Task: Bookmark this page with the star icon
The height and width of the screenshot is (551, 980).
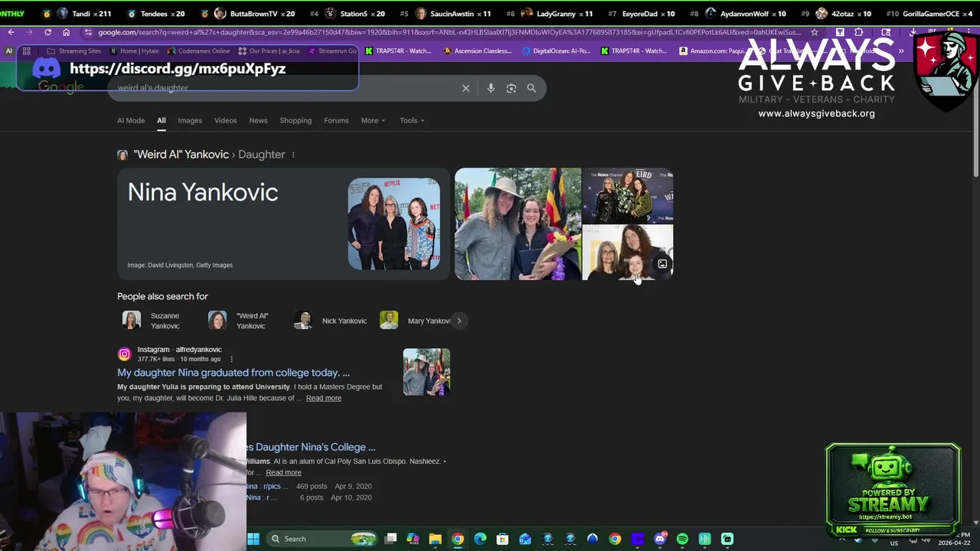Action: (x=815, y=32)
